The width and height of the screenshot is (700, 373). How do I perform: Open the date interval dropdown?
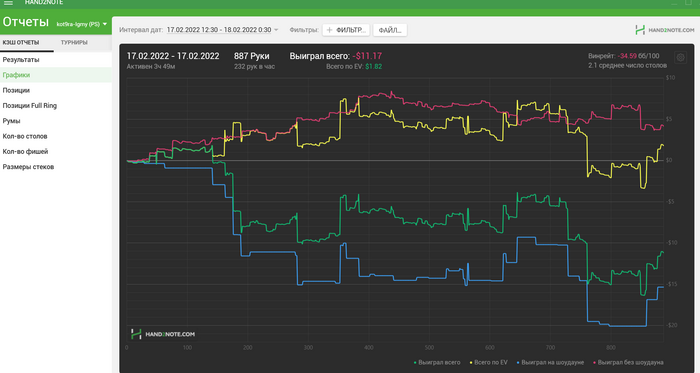coord(222,30)
